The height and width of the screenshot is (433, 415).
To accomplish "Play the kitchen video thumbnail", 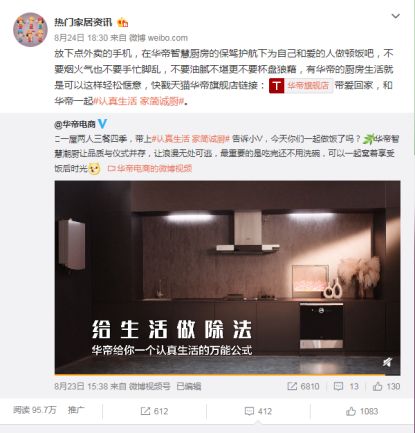I will coord(227,277).
